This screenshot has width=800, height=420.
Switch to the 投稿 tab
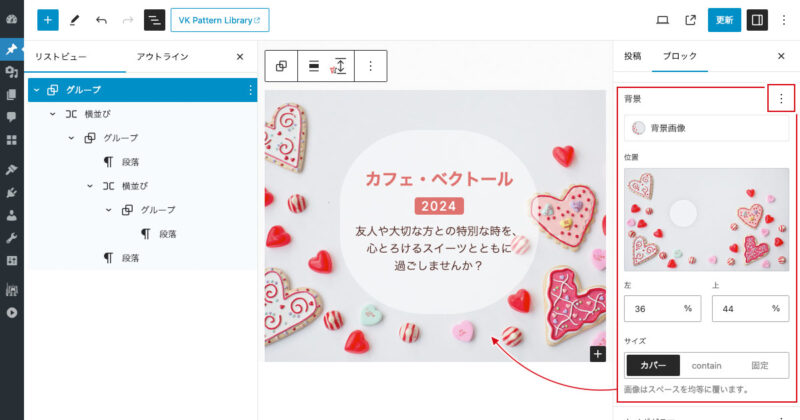[x=632, y=57]
